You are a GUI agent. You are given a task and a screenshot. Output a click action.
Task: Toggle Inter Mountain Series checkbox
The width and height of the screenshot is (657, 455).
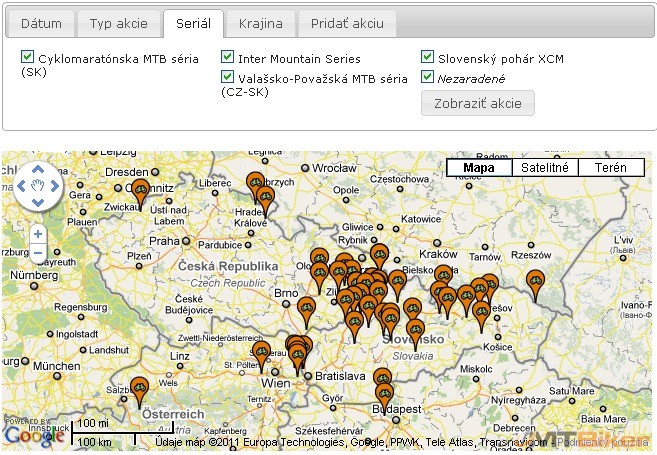pyautogui.click(x=228, y=58)
